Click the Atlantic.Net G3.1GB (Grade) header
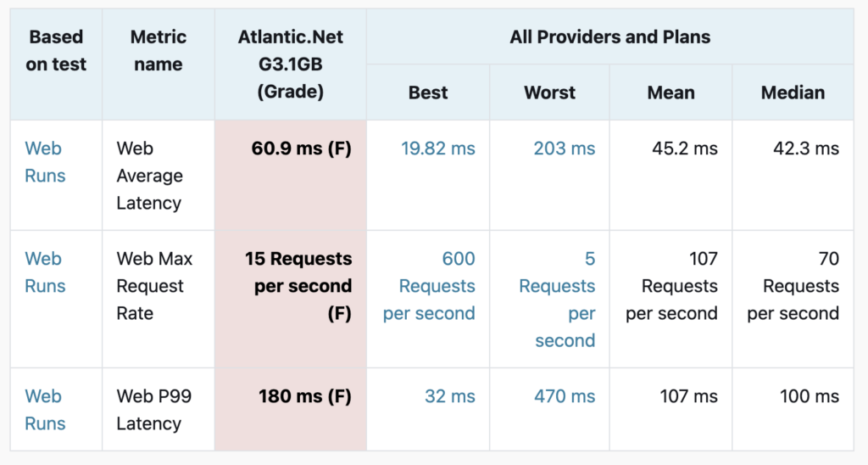This screenshot has height=465, width=868. point(291,64)
